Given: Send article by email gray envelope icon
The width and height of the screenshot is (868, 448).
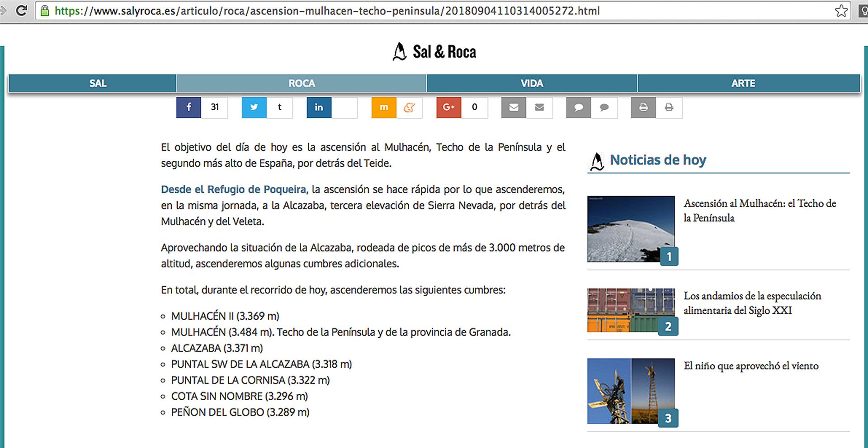Looking at the screenshot, I should [x=514, y=107].
